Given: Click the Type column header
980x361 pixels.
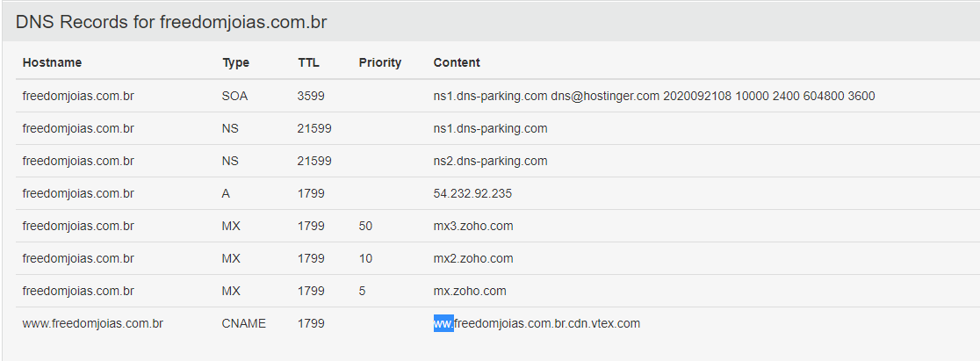Looking at the screenshot, I should click(235, 62).
